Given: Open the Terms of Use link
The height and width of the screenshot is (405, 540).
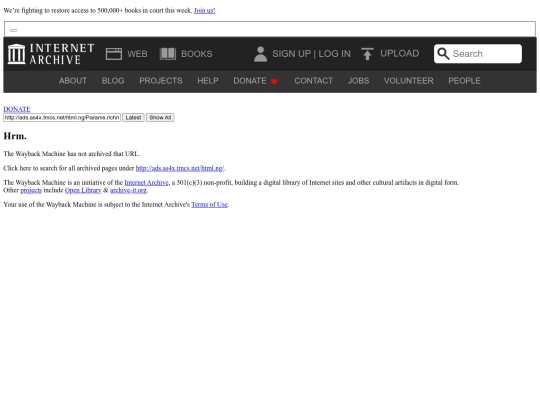Looking at the screenshot, I should [209, 205].
